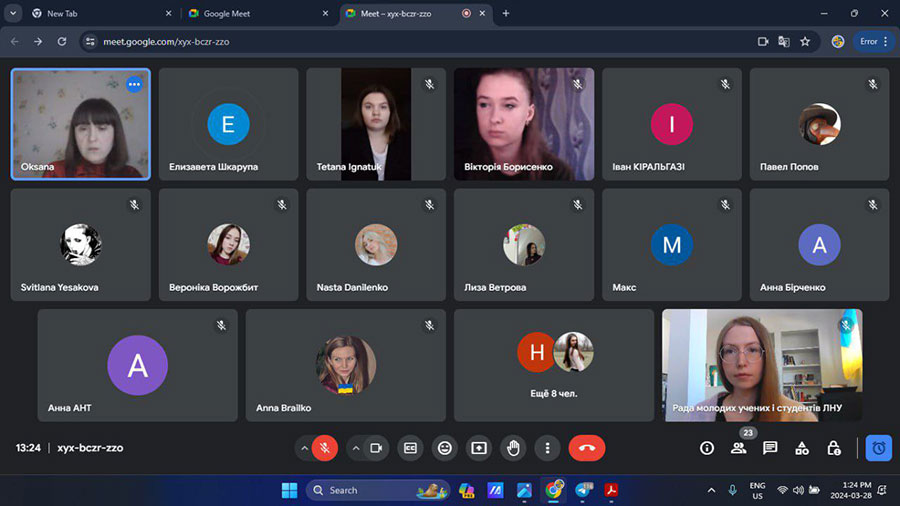The height and width of the screenshot is (506, 900).
Task: Click the muted mic icon on Nasta Danilenko's tile
Action: pos(429,205)
